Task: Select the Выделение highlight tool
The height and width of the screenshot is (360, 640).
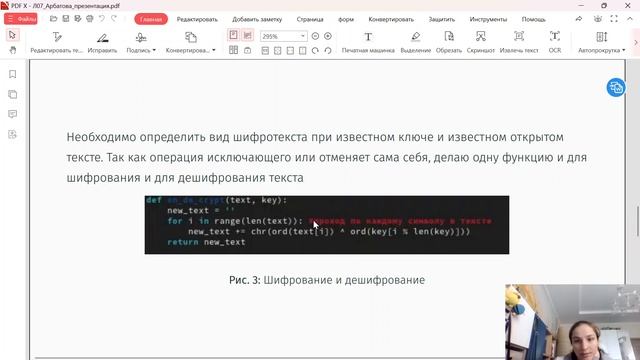Action: tap(416, 42)
